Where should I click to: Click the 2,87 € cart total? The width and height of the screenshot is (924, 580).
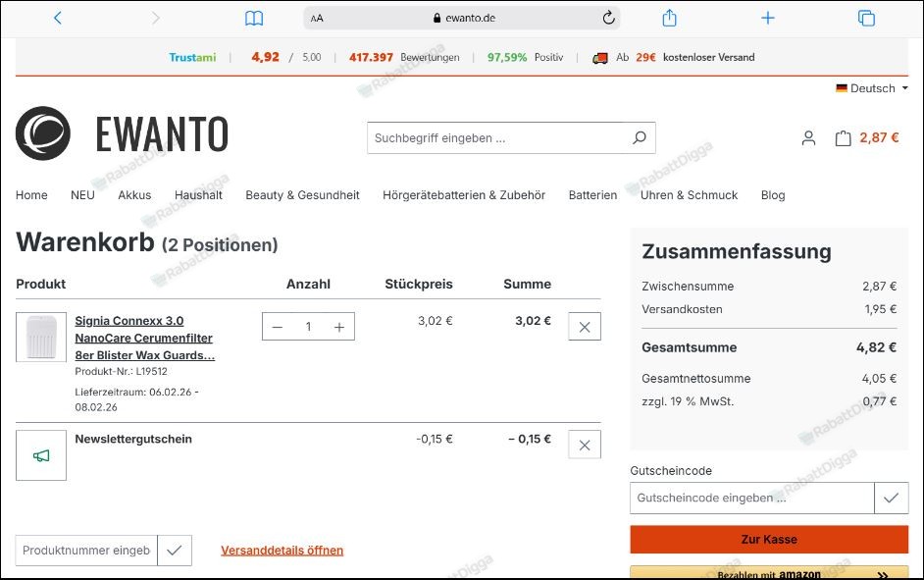(x=879, y=138)
